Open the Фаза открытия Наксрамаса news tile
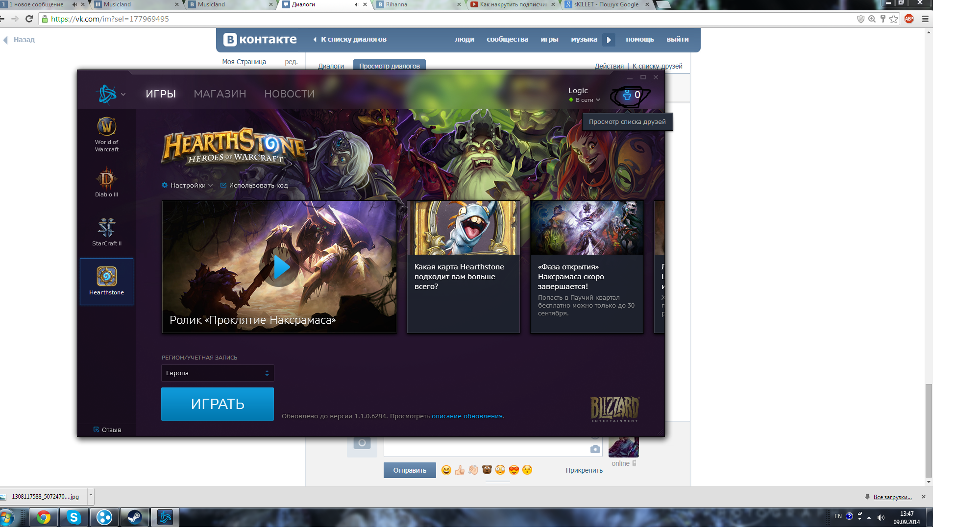This screenshot has height=529, width=980. (587, 267)
